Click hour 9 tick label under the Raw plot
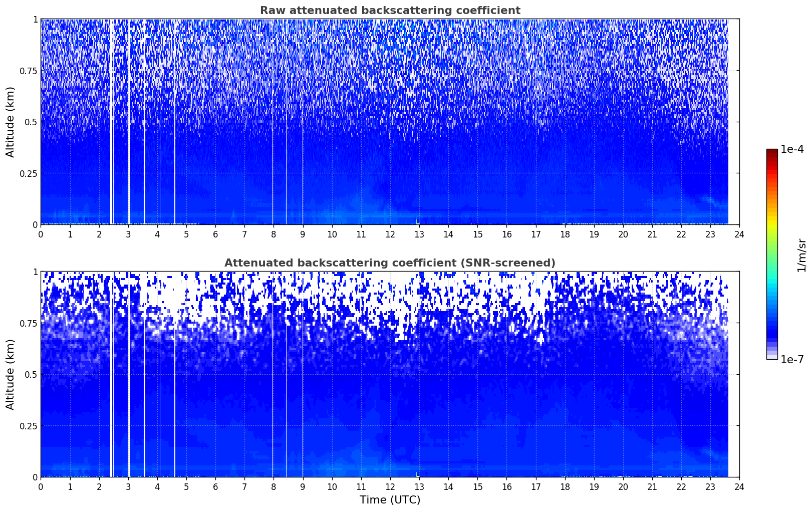Viewport: 812px width, 511px height. pyautogui.click(x=303, y=234)
